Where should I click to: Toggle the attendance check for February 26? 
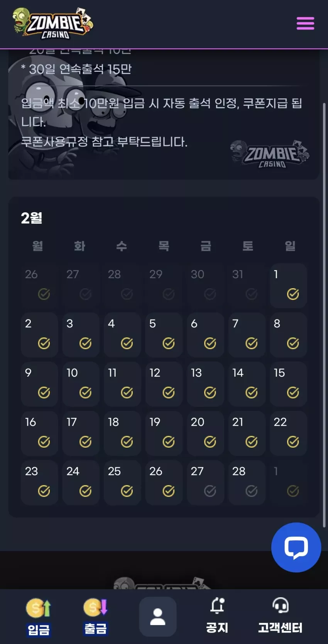coord(169,491)
